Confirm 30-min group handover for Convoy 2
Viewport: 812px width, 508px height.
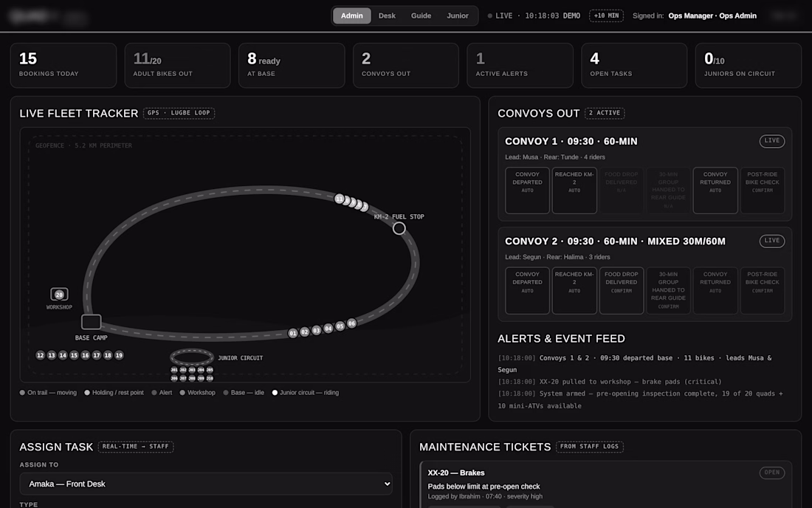click(x=668, y=290)
